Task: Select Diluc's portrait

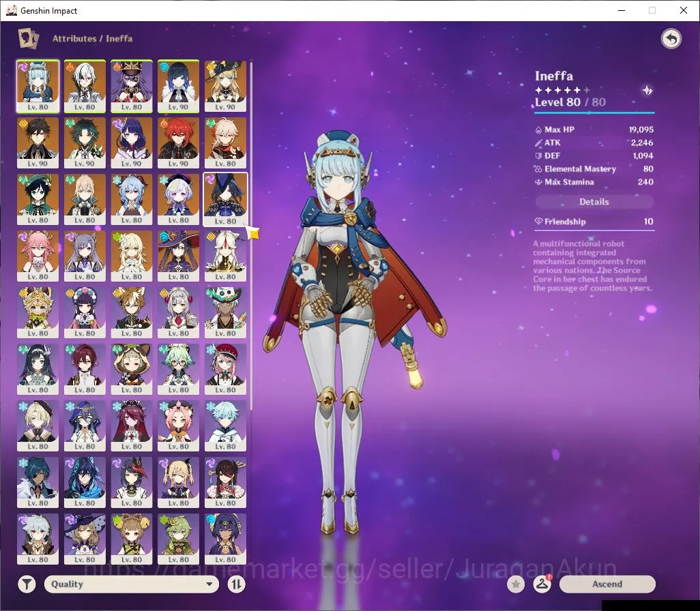Action: (x=179, y=143)
